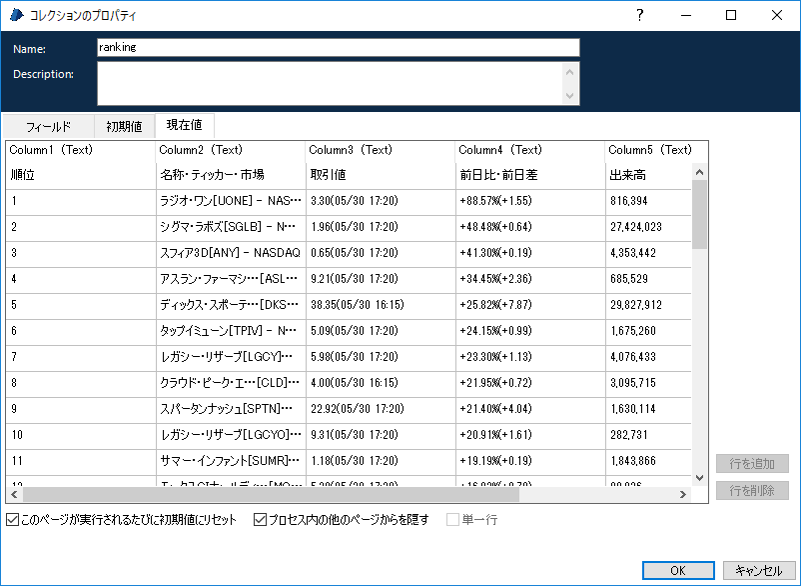This screenshot has width=801, height=586.
Task: Click the 29,827,912 volume cell
Action: pyautogui.click(x=648, y=306)
